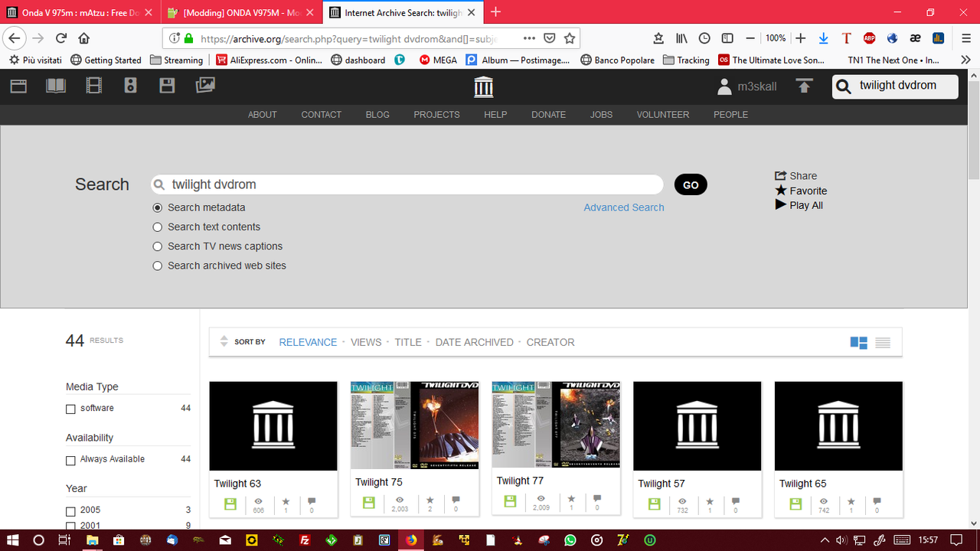Show more bookmarks overflow chevron

965,60
